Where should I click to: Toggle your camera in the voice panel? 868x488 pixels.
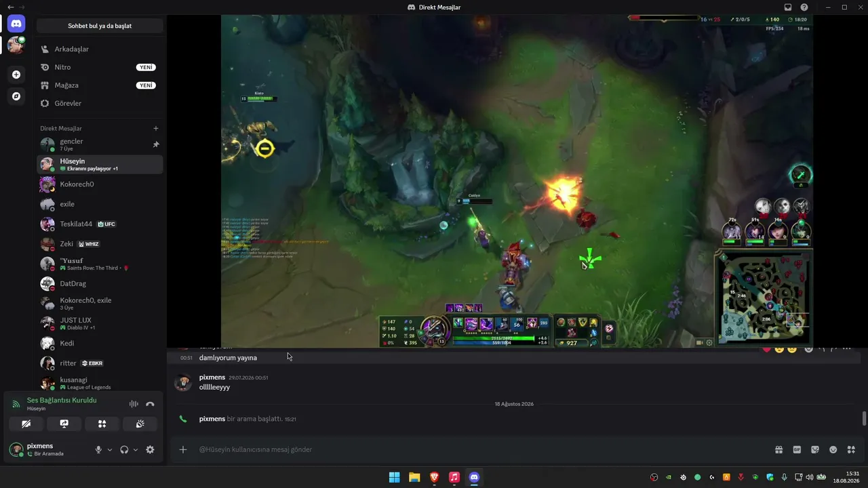coord(26,424)
